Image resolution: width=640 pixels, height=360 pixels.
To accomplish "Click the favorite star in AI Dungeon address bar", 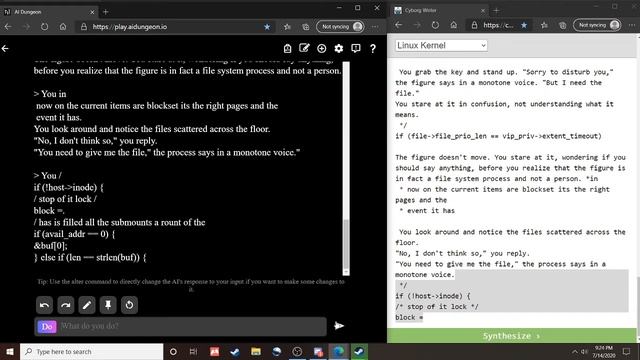I will coord(267,27).
